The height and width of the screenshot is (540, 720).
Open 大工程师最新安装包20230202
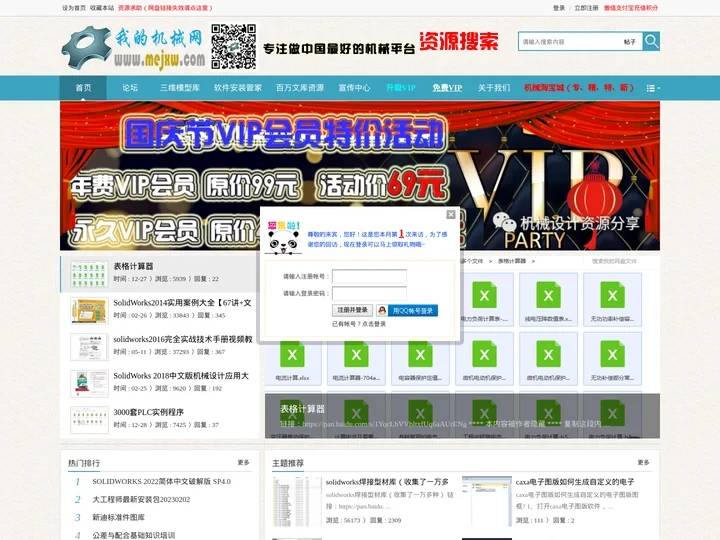click(141, 499)
